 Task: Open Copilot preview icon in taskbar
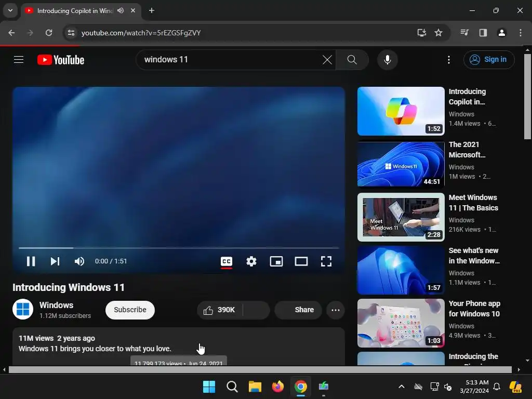pyautogui.click(x=515, y=387)
